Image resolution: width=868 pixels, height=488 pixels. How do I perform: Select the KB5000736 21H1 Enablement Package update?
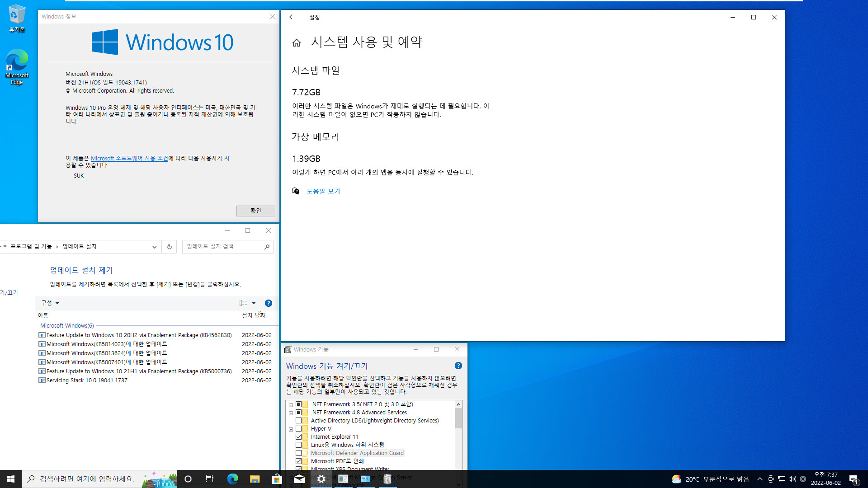(156, 371)
